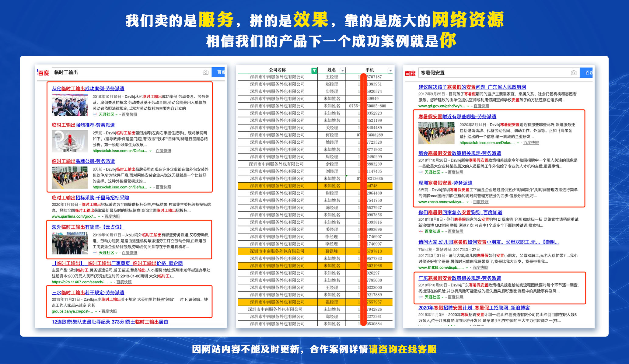Expand arrow beside www.gd.gov.cn result URL
Screen dimensions: 629x364
click(x=468, y=106)
